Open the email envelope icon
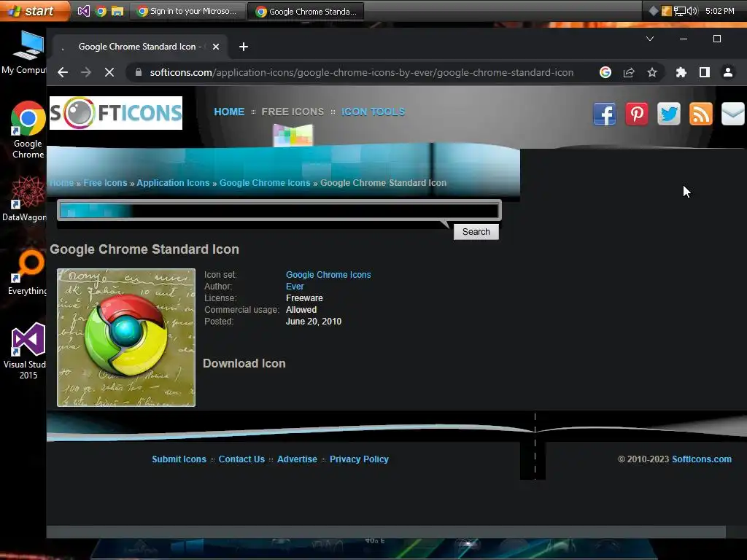Screen dimensions: 747x560 (x=733, y=114)
